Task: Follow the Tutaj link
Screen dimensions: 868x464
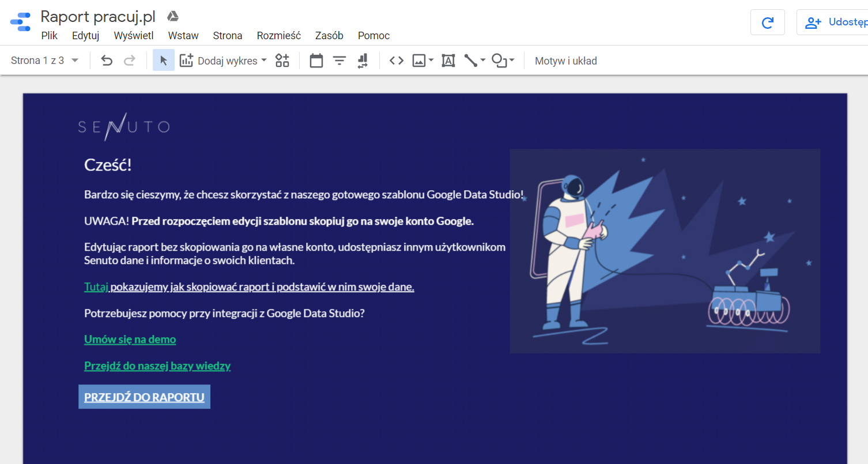Action: [96, 286]
